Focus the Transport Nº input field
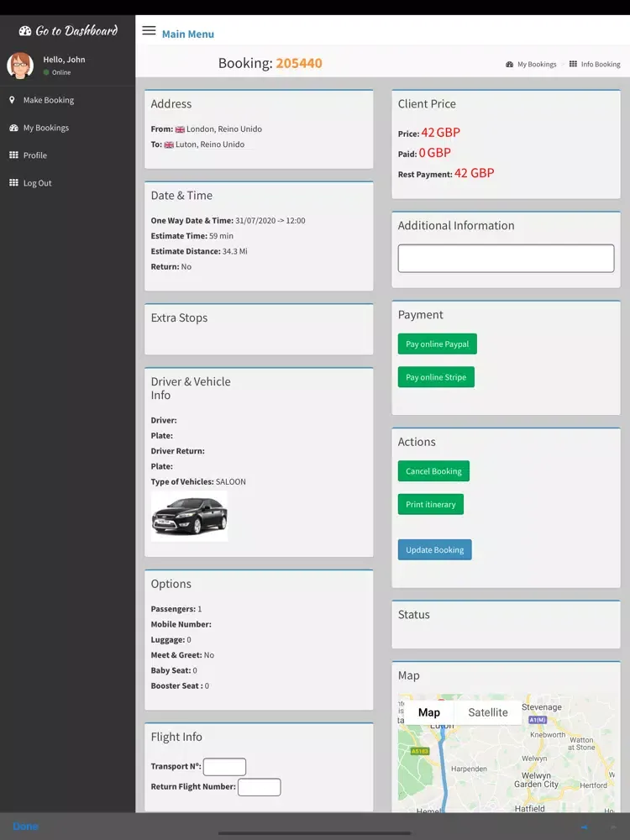Viewport: 630px width, 840px height. point(224,767)
